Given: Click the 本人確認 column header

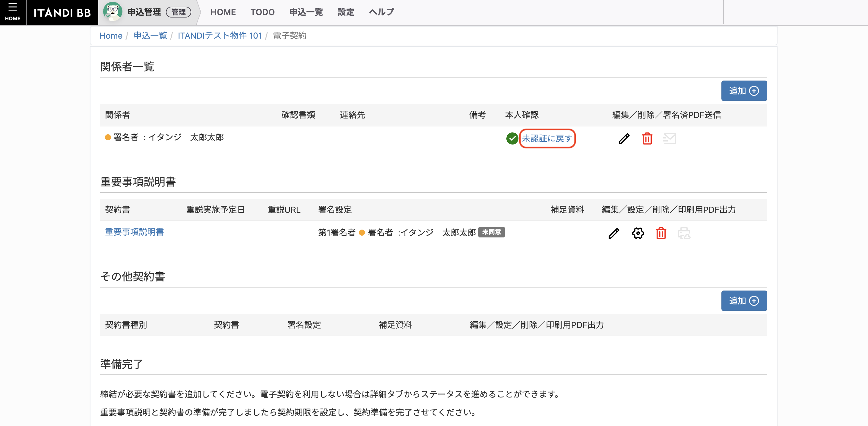Looking at the screenshot, I should point(521,115).
